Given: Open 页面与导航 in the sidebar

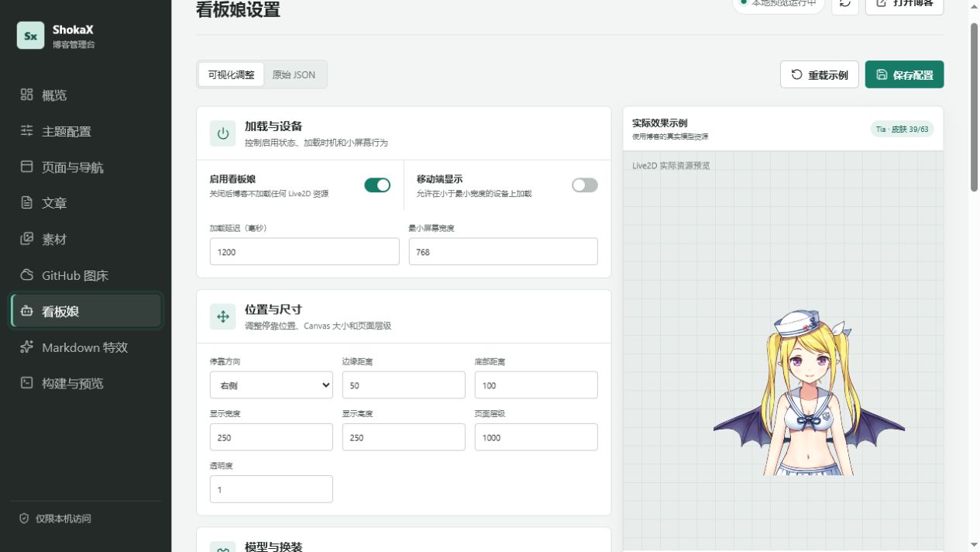Looking at the screenshot, I should pyautogui.click(x=85, y=167).
